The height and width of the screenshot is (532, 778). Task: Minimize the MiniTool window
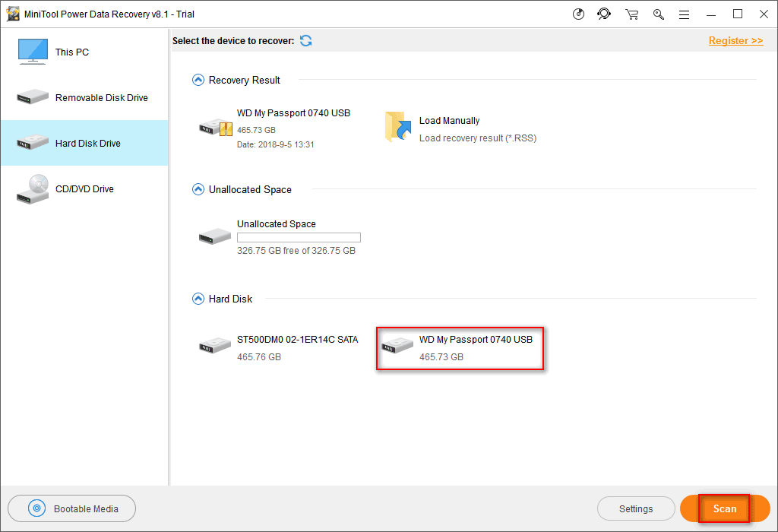711,14
